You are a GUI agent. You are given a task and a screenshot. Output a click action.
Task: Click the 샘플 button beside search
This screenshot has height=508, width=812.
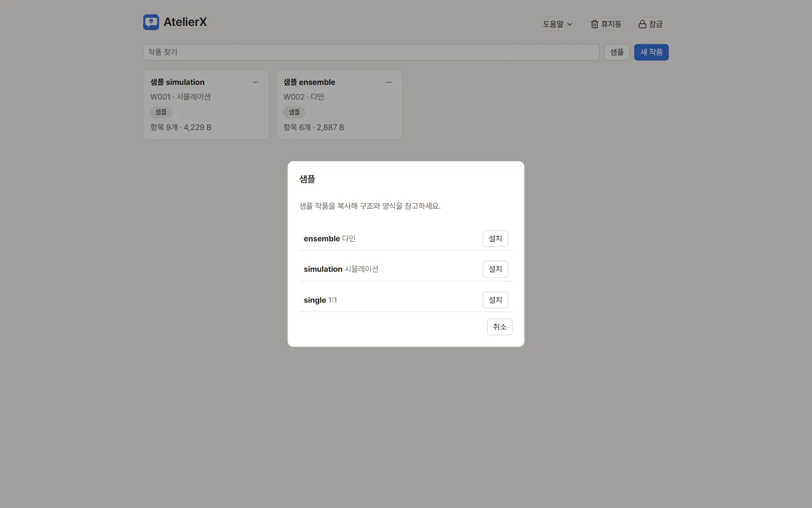(617, 52)
